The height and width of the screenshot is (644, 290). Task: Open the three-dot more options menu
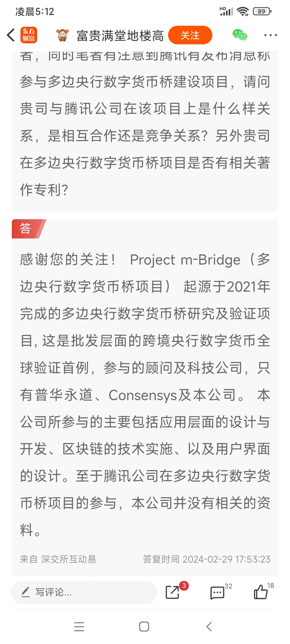[270, 35]
